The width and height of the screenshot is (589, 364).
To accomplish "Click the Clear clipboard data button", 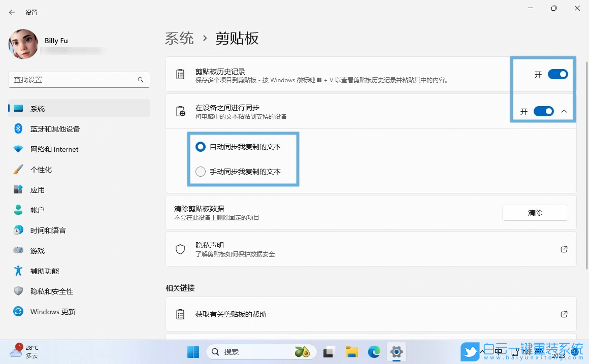I will click(x=535, y=213).
